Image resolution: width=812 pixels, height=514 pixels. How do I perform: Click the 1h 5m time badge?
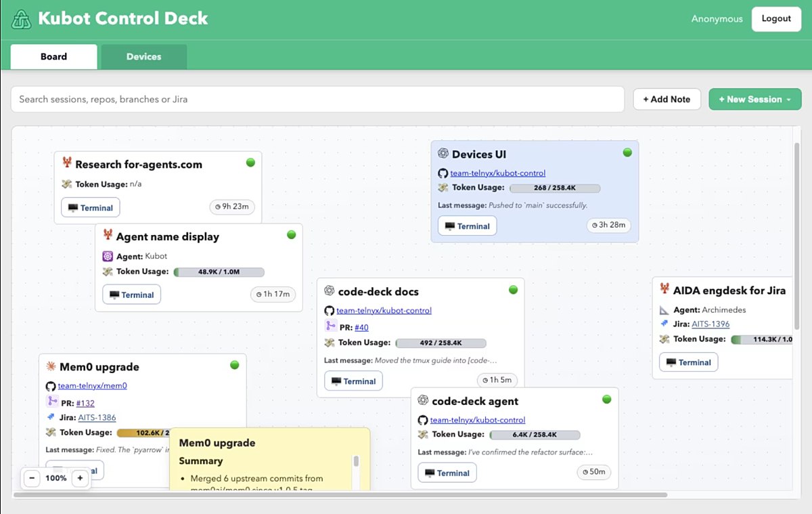pos(497,380)
